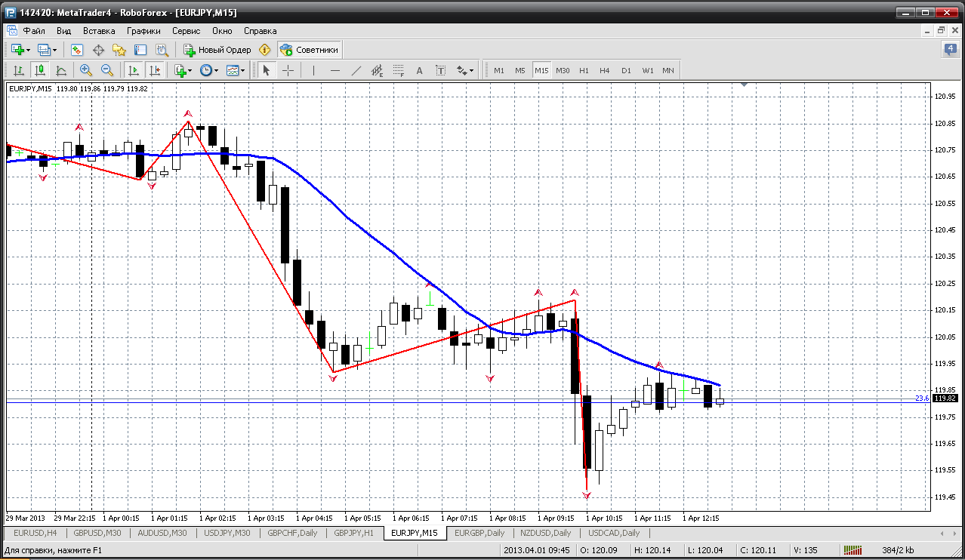Select the candlestick chart type icon
This screenshot has height=560, width=965.
click(x=40, y=70)
